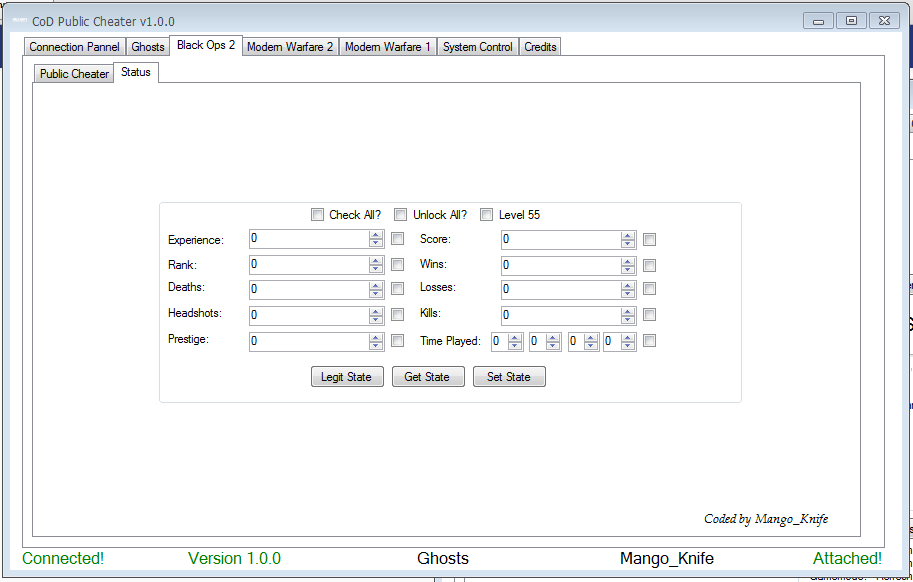
Task: Increase Score with the up spinner arrow
Action: click(x=628, y=236)
